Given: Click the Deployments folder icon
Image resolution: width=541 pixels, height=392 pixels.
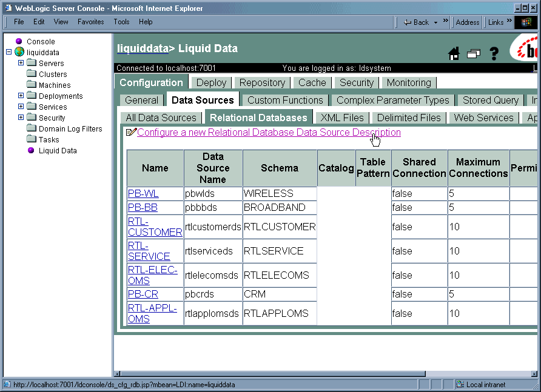Looking at the screenshot, I should (x=32, y=96).
